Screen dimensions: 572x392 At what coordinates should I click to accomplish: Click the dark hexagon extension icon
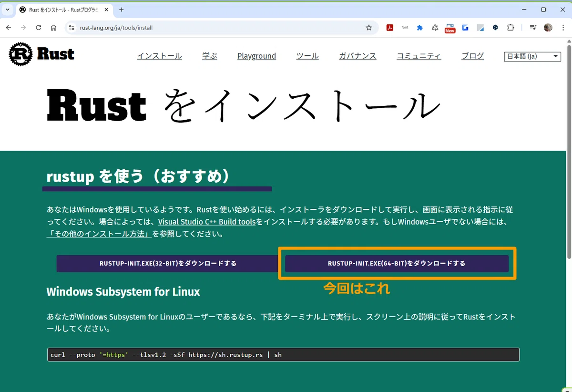(x=495, y=28)
